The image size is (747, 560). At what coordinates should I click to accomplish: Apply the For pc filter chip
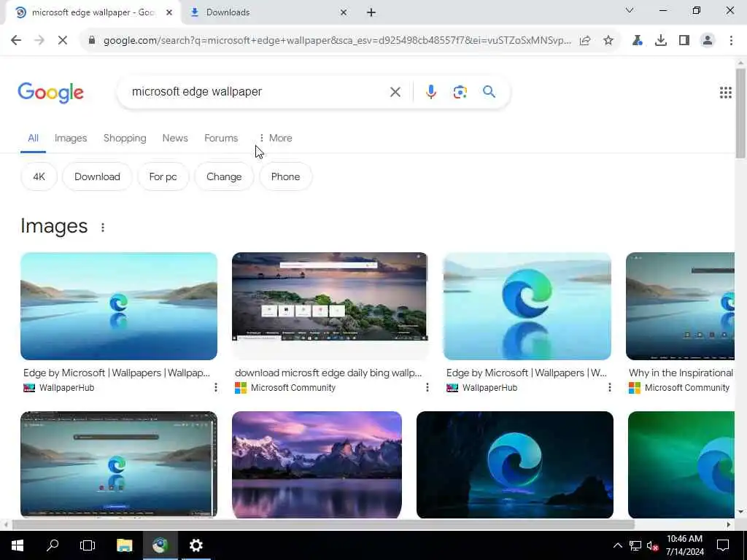coord(163,176)
